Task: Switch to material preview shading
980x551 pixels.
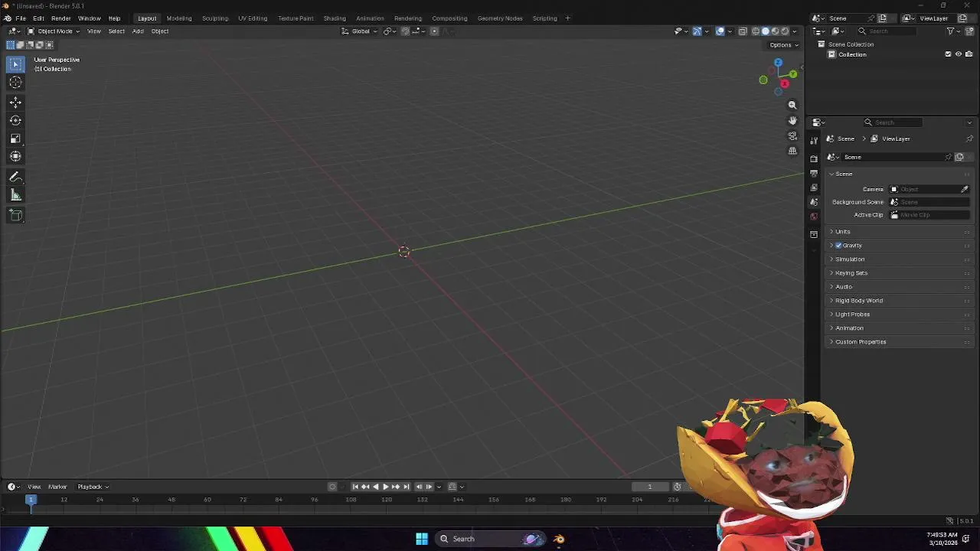Action: [775, 31]
